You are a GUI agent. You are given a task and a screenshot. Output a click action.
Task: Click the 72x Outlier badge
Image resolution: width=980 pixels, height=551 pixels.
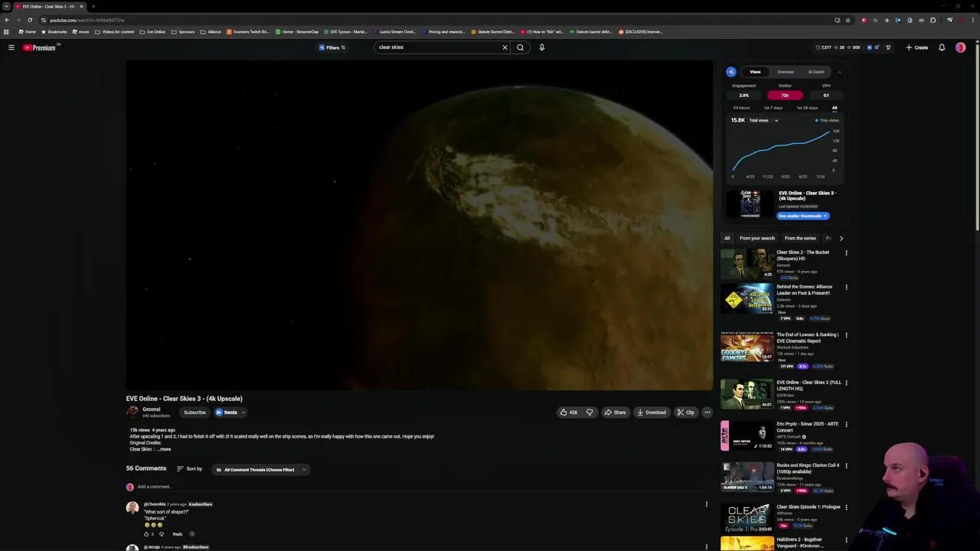785,96
